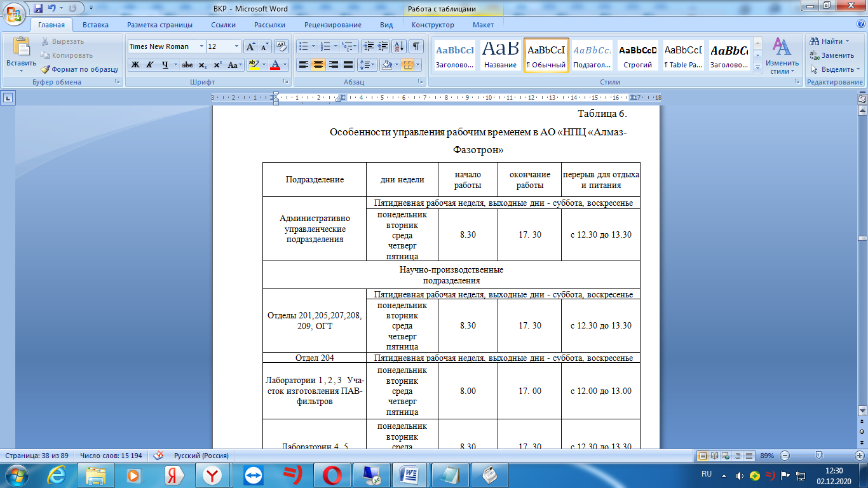Click the decrease indent icon
Screen dimensions: 868x488
click(x=368, y=46)
